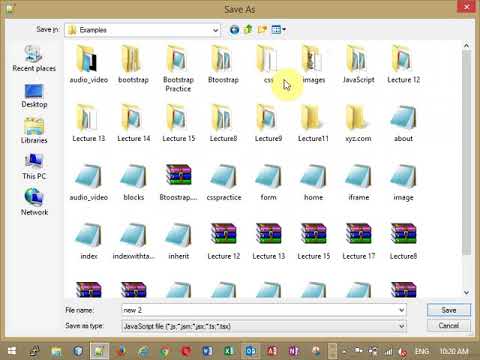Viewport: 480px width, 360px height.
Task: Open the Lecture11 folder
Action: (313, 123)
